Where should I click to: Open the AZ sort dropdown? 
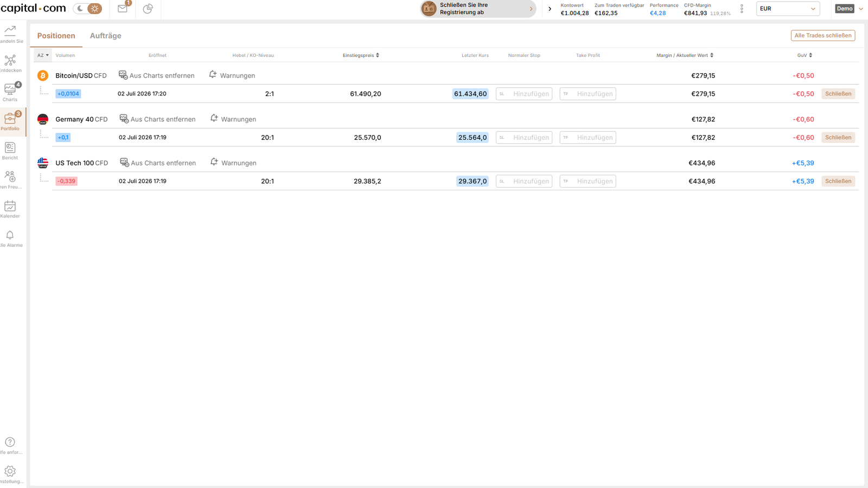coord(43,55)
